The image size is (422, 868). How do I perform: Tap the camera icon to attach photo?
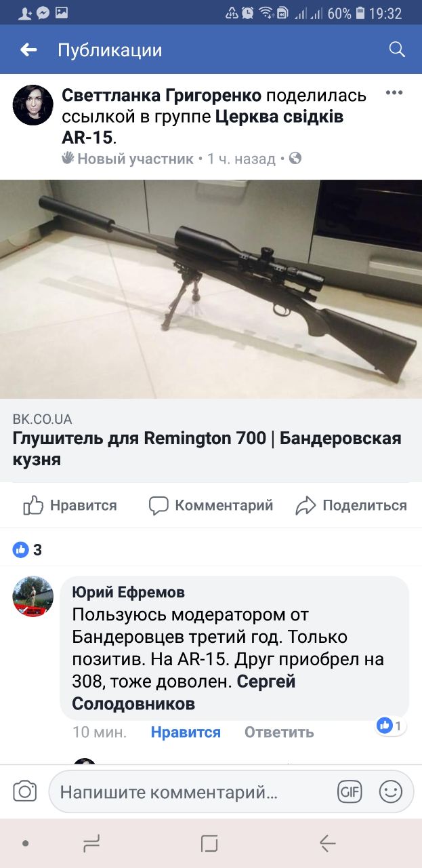point(25,791)
